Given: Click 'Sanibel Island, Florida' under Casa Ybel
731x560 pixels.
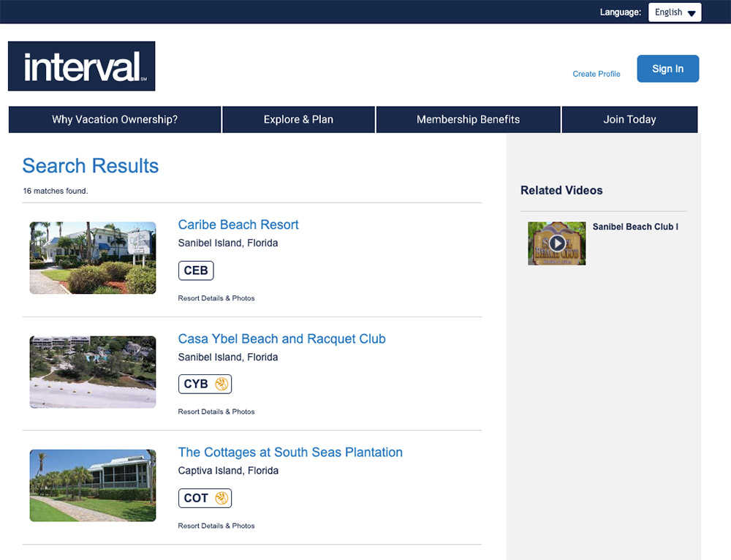Looking at the screenshot, I should [x=228, y=357].
